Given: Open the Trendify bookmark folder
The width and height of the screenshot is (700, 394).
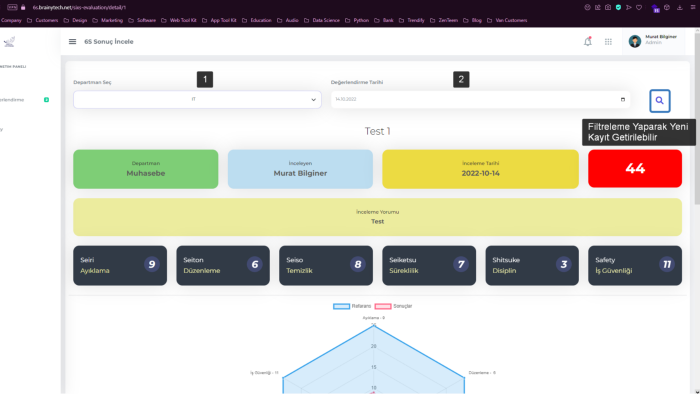Looking at the screenshot, I should click(x=412, y=20).
